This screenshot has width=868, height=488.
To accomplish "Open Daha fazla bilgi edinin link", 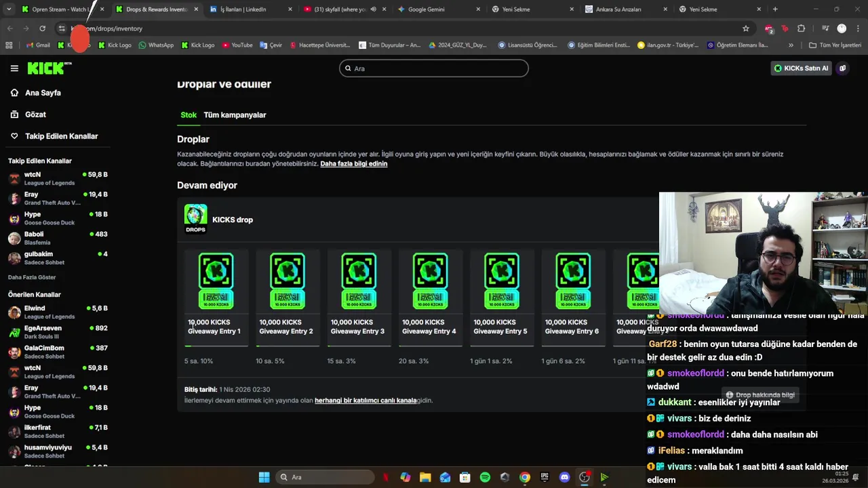I will click(x=353, y=164).
